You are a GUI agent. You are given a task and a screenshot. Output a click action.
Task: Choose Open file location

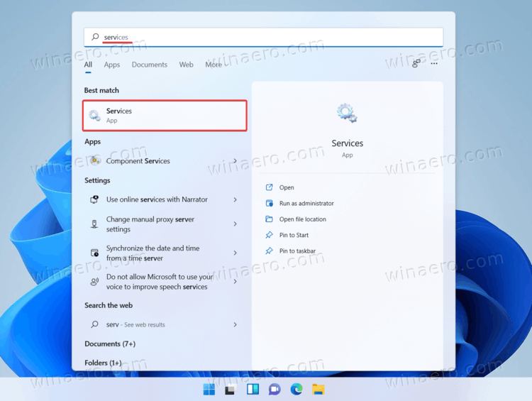[x=303, y=219]
